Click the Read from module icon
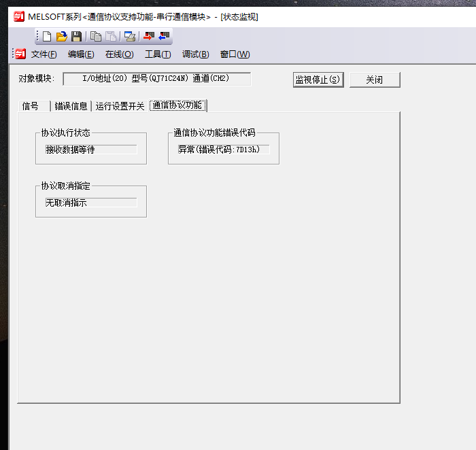This screenshot has width=476, height=450. tap(164, 37)
